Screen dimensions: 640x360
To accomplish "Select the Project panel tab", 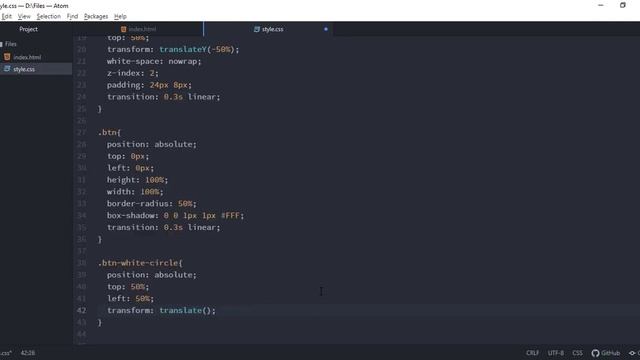I will coord(28,29).
